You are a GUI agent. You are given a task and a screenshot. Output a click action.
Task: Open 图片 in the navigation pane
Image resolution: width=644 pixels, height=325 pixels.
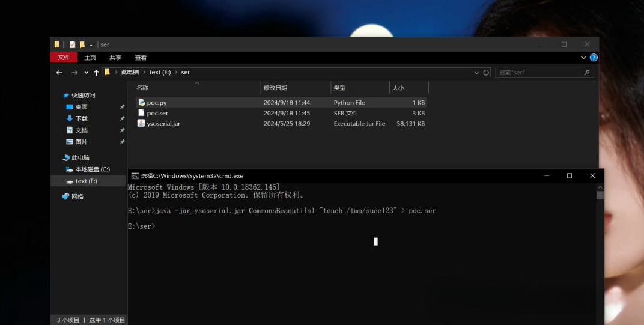(81, 142)
